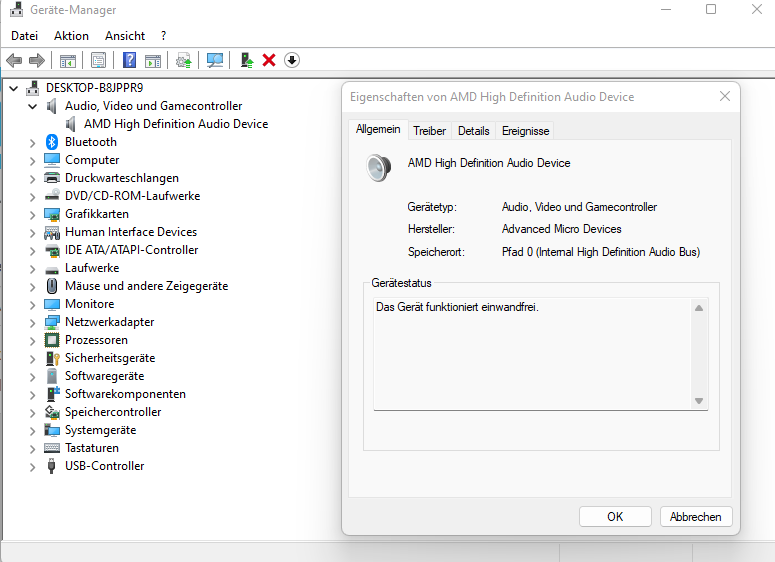Click the Tastaturen keyboard icon
Viewport: 775px width, 562px height.
coord(52,448)
